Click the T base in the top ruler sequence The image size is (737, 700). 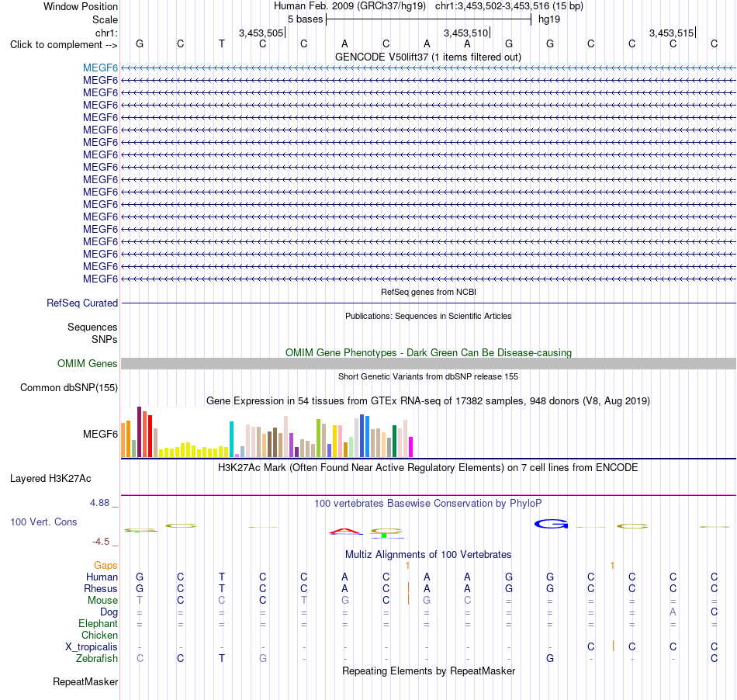pyautogui.click(x=222, y=44)
